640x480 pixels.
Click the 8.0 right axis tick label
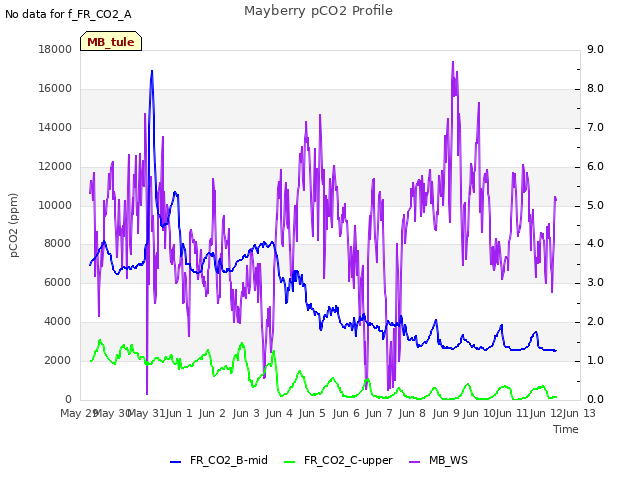pos(595,88)
